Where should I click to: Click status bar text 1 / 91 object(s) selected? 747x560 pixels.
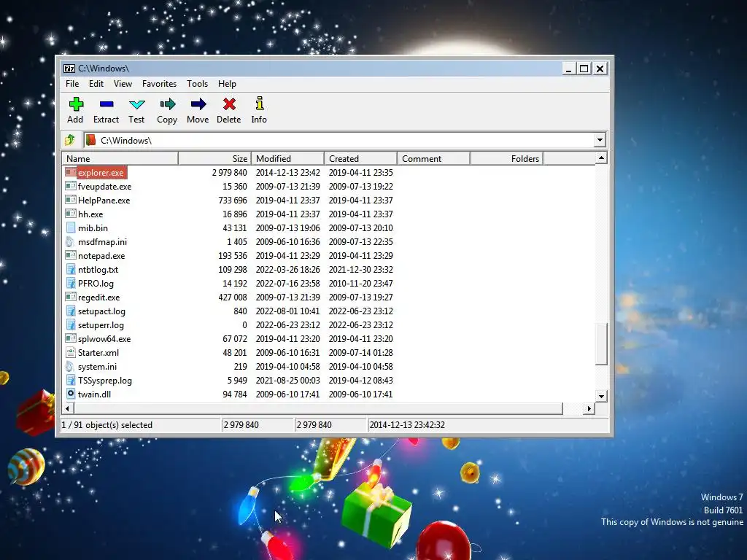(x=107, y=425)
